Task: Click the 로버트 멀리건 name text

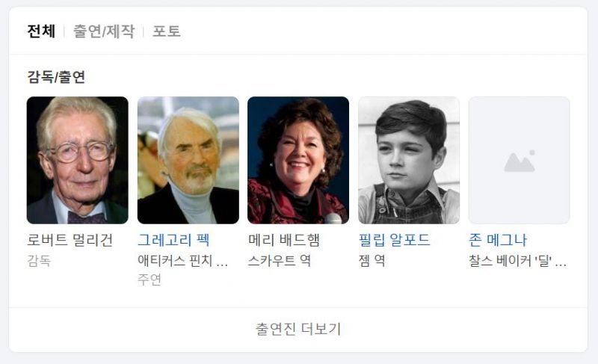Action: pyautogui.click(x=70, y=240)
